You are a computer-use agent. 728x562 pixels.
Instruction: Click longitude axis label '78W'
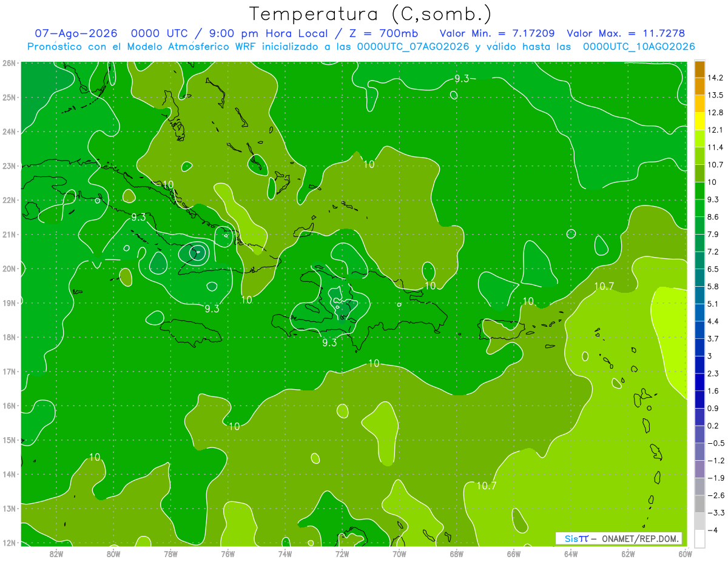pos(170,554)
